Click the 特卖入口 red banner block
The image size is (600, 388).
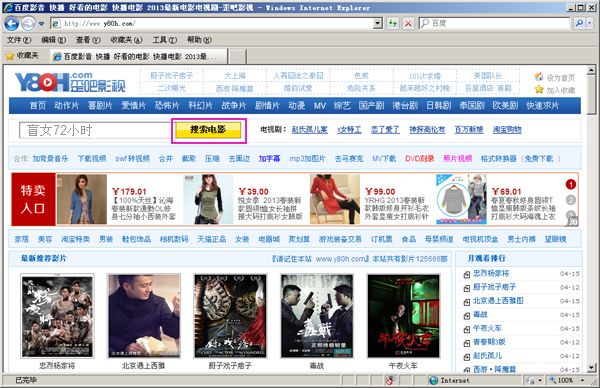[33, 199]
